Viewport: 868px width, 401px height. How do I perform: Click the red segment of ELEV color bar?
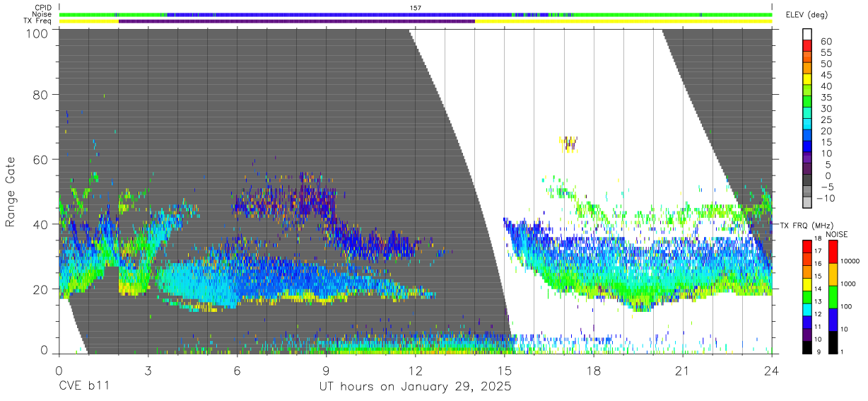click(808, 47)
